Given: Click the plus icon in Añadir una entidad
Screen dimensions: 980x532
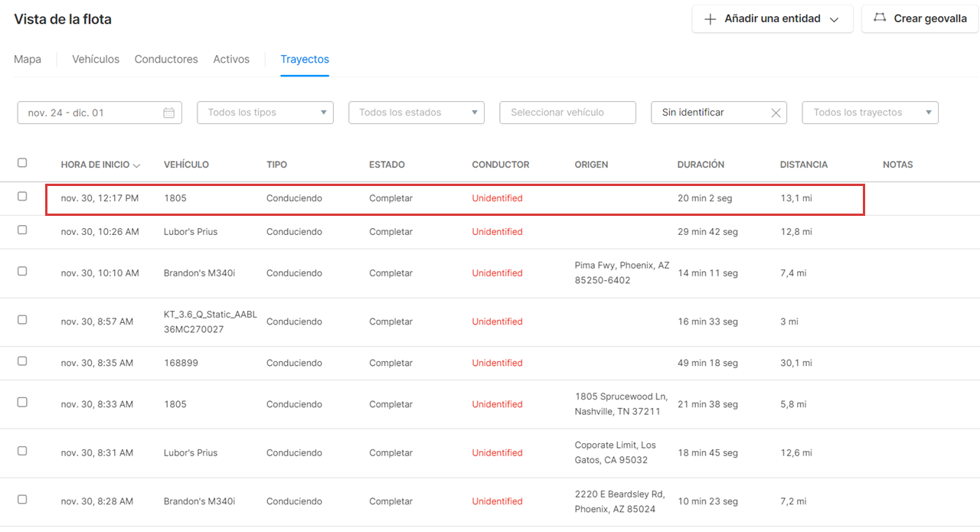Looking at the screenshot, I should 710,19.
